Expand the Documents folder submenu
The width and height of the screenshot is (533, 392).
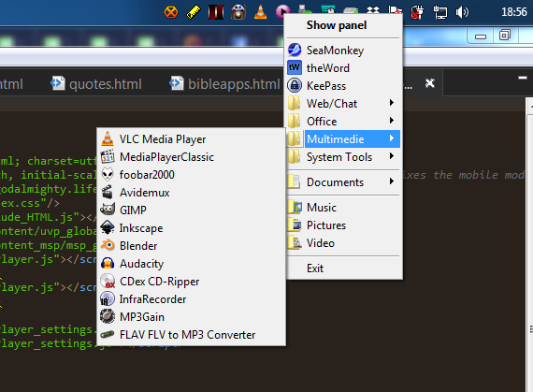[343, 182]
